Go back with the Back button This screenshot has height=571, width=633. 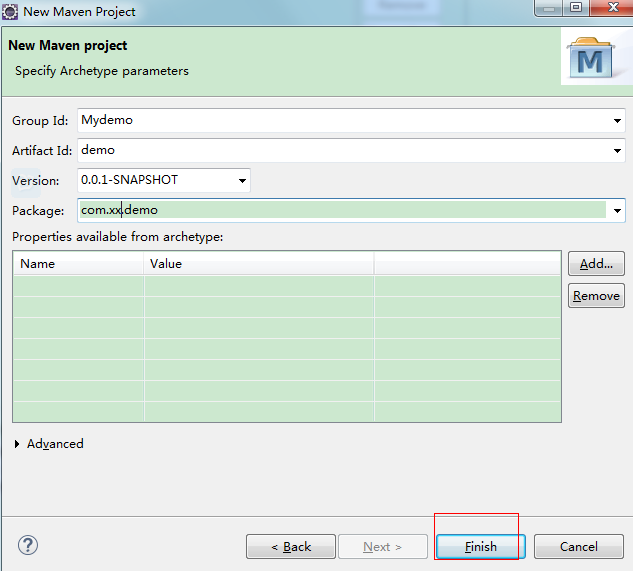(x=291, y=546)
